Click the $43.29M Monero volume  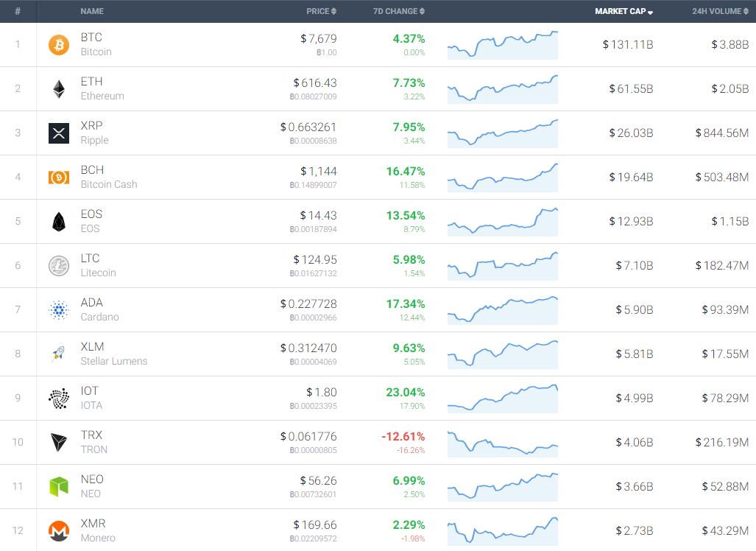725,530
